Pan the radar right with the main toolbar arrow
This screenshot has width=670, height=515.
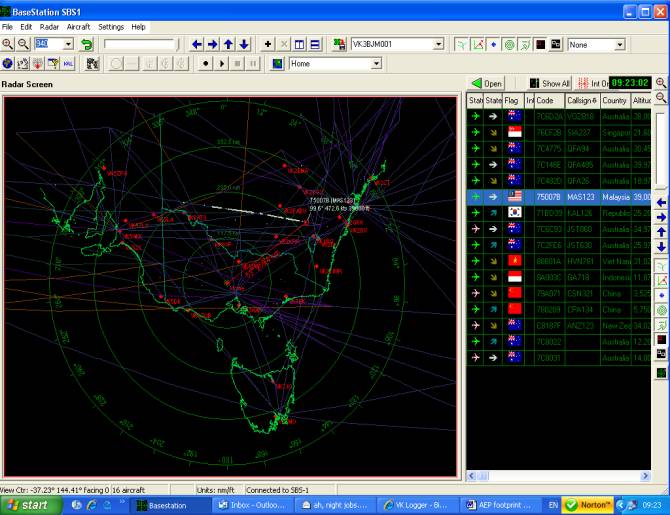click(x=212, y=44)
